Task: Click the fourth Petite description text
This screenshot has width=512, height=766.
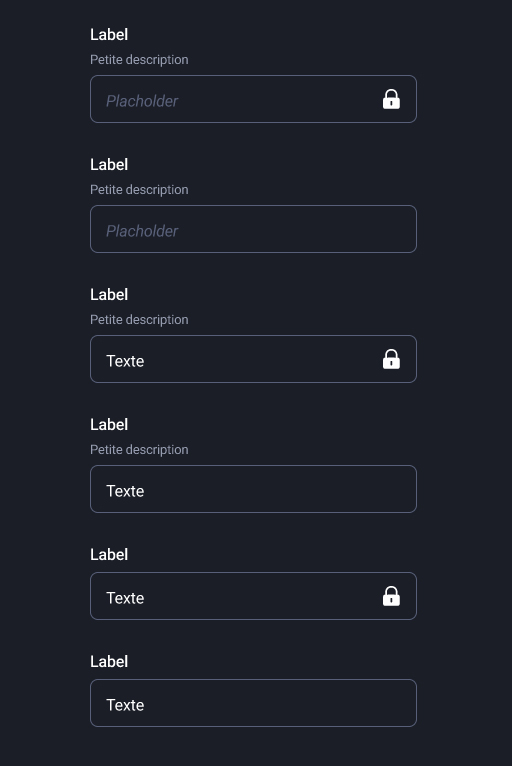Action: 139,449
